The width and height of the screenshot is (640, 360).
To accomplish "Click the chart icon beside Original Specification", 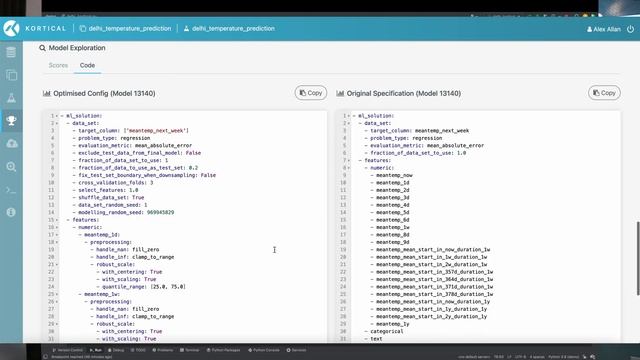I will point(340,93).
